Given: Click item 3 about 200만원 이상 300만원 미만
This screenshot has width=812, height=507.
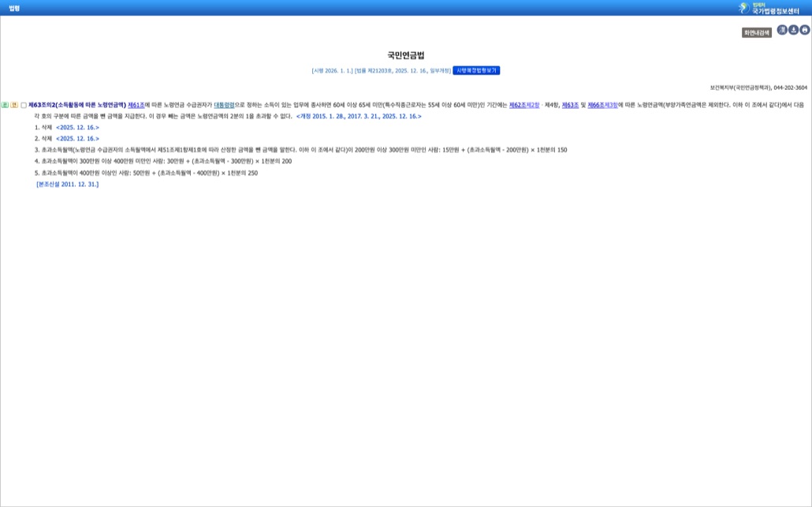Looking at the screenshot, I should click(301, 150).
